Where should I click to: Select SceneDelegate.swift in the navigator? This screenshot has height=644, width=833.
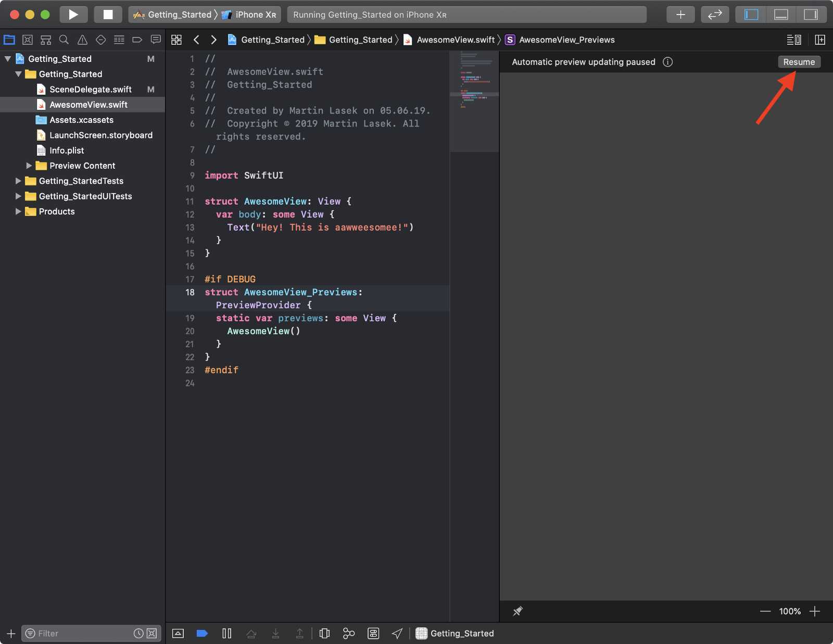point(90,90)
